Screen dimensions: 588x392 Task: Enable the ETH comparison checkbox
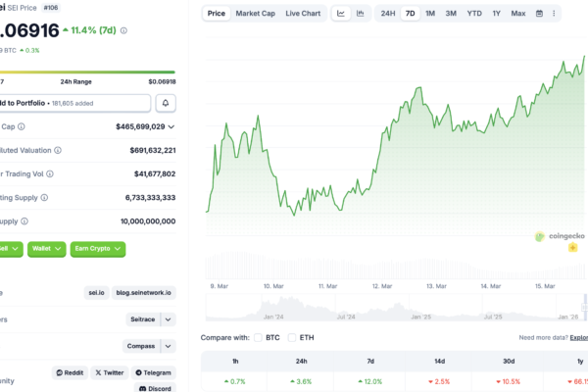(292, 337)
